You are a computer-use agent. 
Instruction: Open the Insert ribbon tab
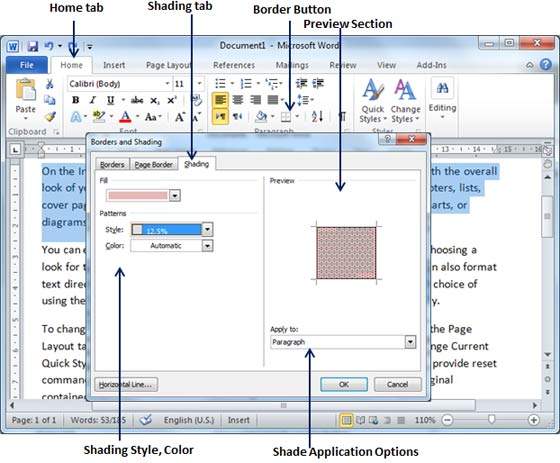(x=114, y=65)
